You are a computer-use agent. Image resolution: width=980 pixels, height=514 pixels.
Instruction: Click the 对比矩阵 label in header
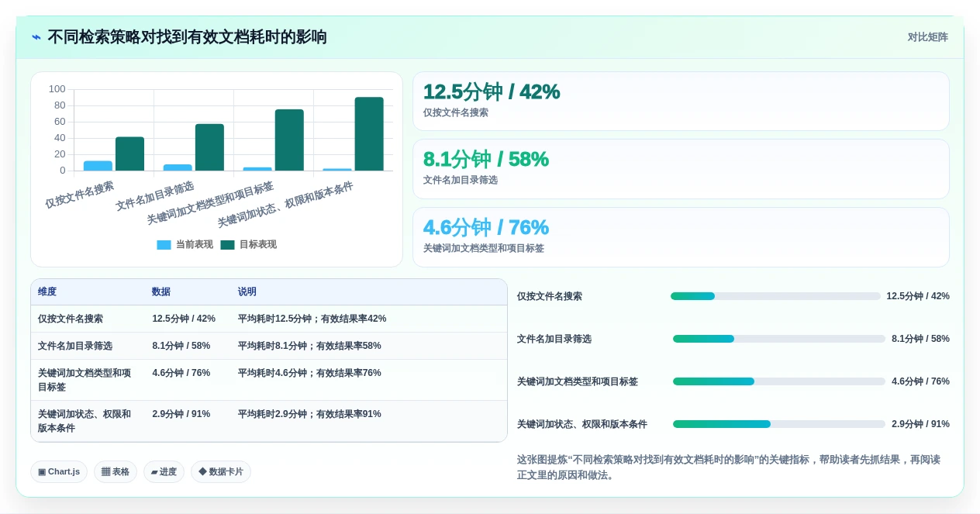927,37
